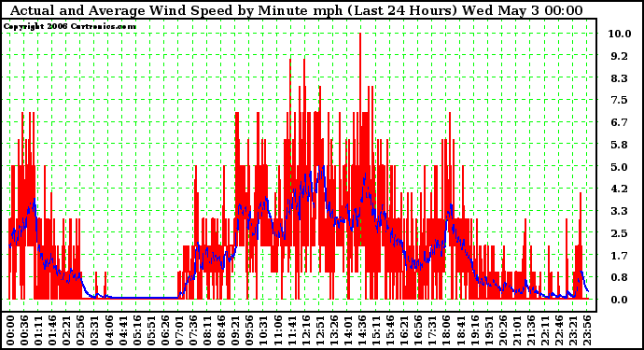This screenshot has width=644, height=350.
Task: Click the 0.8 y-axis label
Action: coord(620,278)
